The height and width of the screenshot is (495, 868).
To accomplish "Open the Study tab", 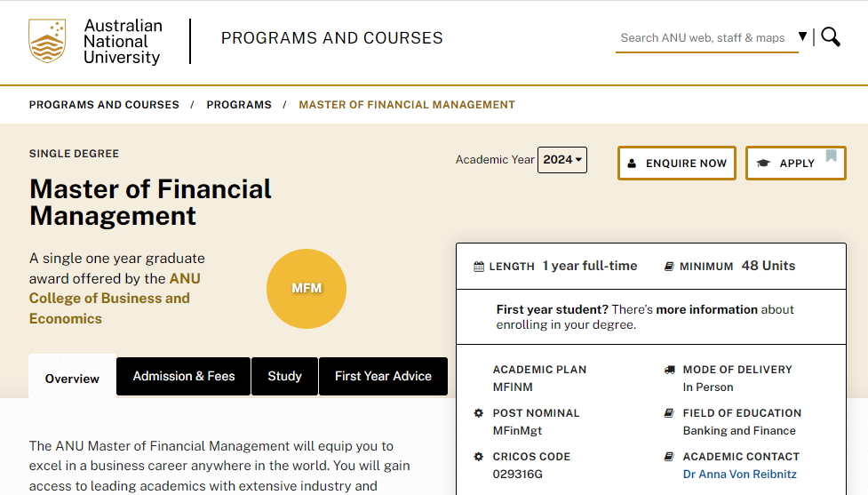I will pos(284,376).
